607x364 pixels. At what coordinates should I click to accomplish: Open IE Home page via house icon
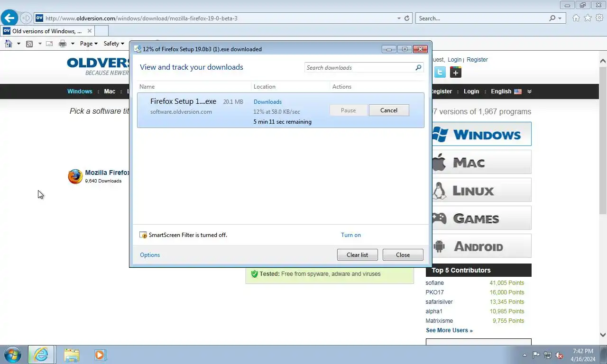pyautogui.click(x=576, y=18)
